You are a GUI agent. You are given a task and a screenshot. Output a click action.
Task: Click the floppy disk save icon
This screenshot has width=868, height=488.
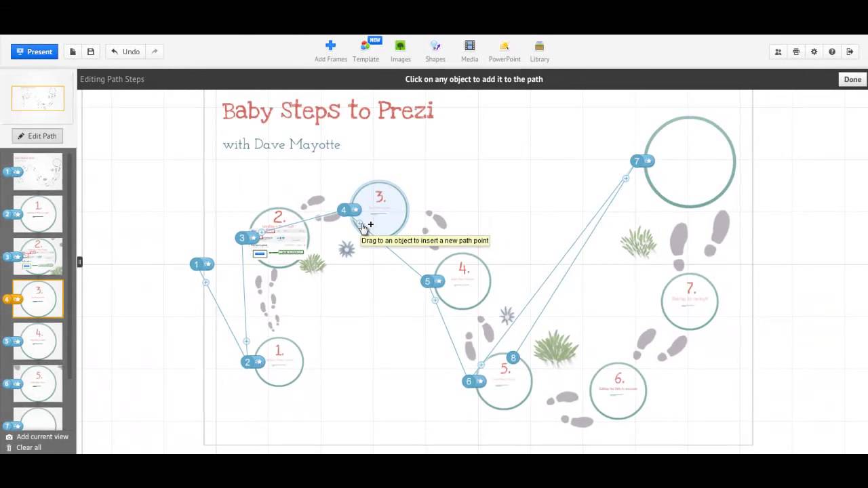[90, 52]
